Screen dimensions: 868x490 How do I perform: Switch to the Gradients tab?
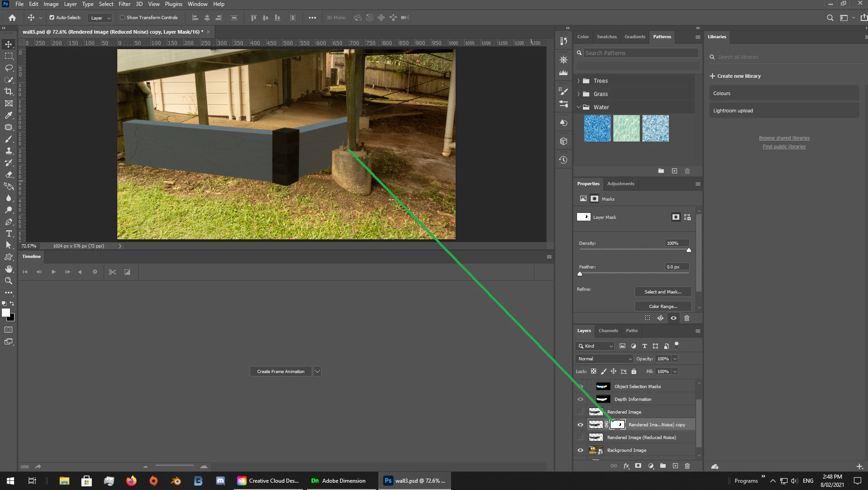pyautogui.click(x=635, y=37)
